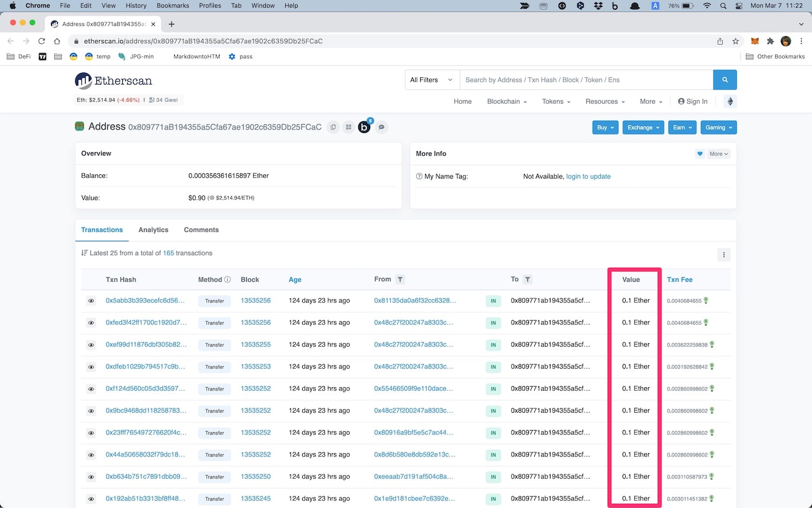Image resolution: width=812 pixels, height=508 pixels.
Task: Click the Txn Fee column header
Action: pyautogui.click(x=679, y=279)
